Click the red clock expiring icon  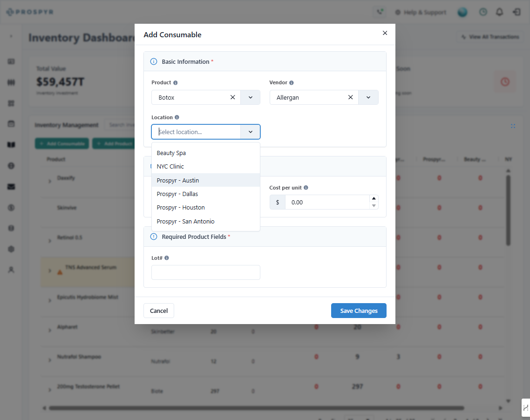click(x=505, y=82)
